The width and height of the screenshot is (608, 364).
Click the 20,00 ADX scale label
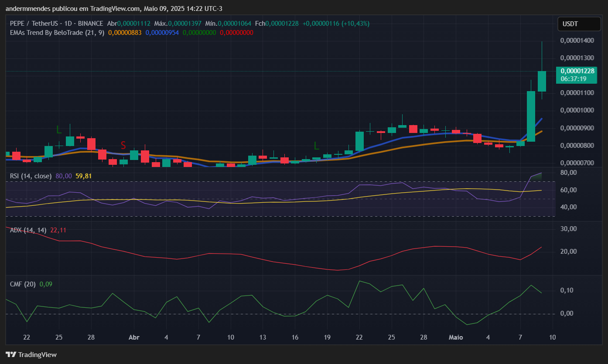pyautogui.click(x=569, y=252)
